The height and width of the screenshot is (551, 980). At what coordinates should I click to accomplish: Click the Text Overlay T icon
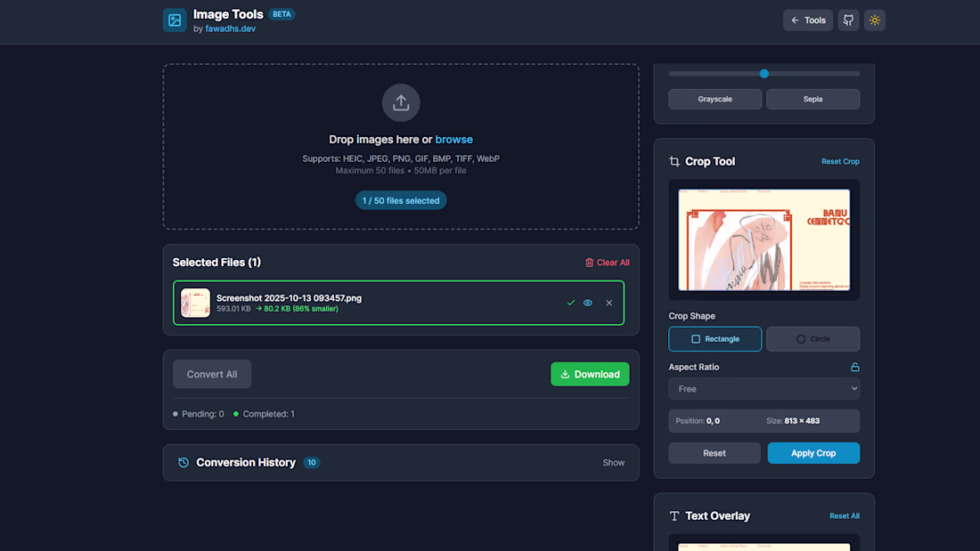pos(674,516)
